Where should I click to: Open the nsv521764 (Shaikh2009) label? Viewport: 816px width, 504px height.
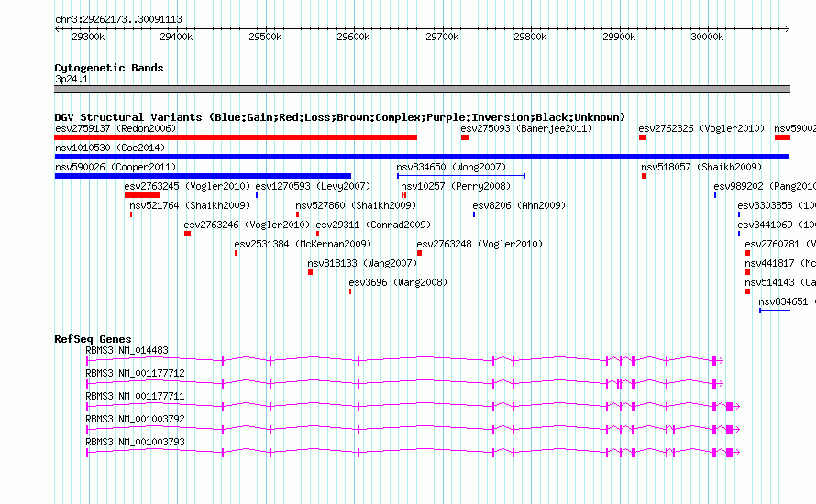pos(190,205)
